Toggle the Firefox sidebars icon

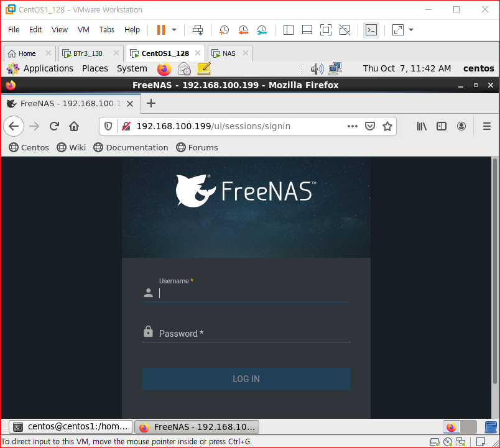click(442, 127)
